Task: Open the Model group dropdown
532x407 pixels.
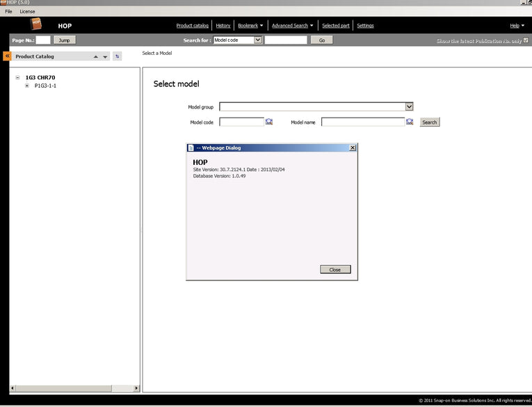Action: [409, 106]
